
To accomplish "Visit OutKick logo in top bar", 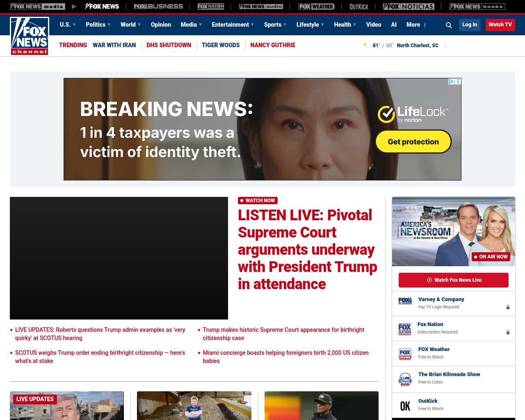I will 359,7.
